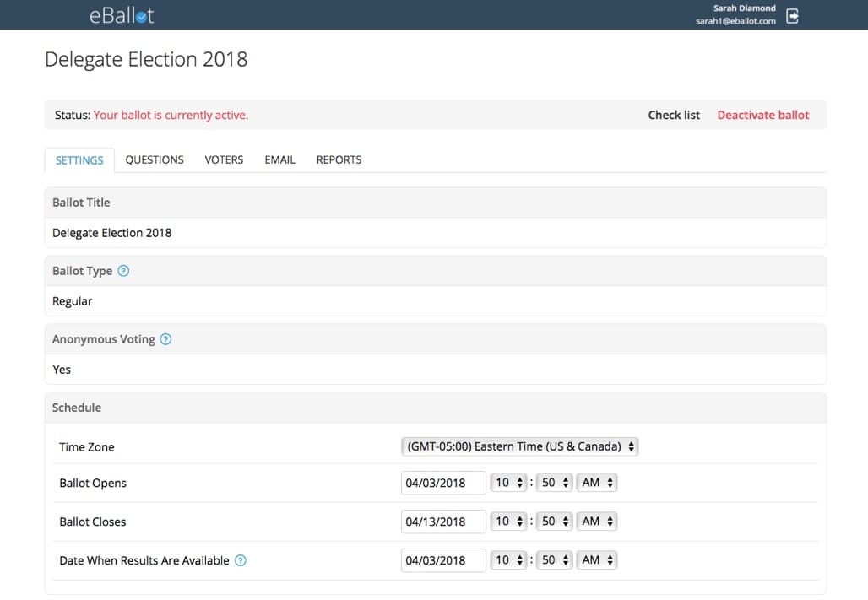The image size is (868, 600).
Task: Open the minute selector for results availability
Action: coord(554,559)
